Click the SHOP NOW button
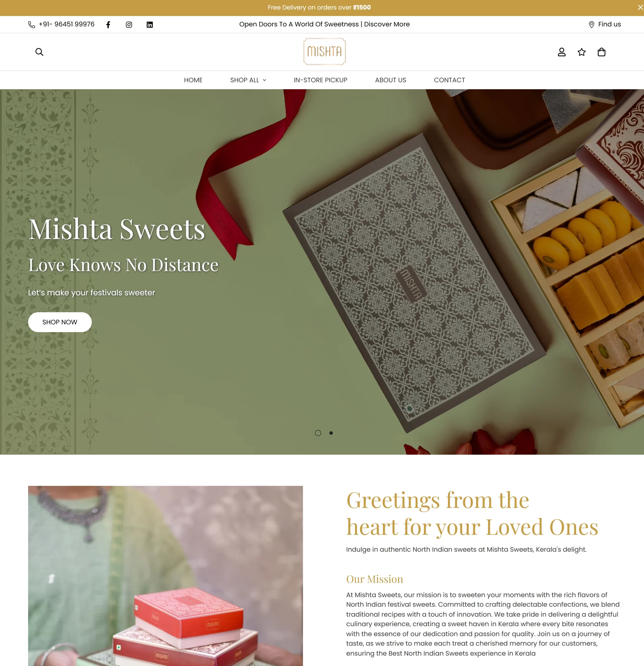Screen dimensions: 644x666 [60, 322]
